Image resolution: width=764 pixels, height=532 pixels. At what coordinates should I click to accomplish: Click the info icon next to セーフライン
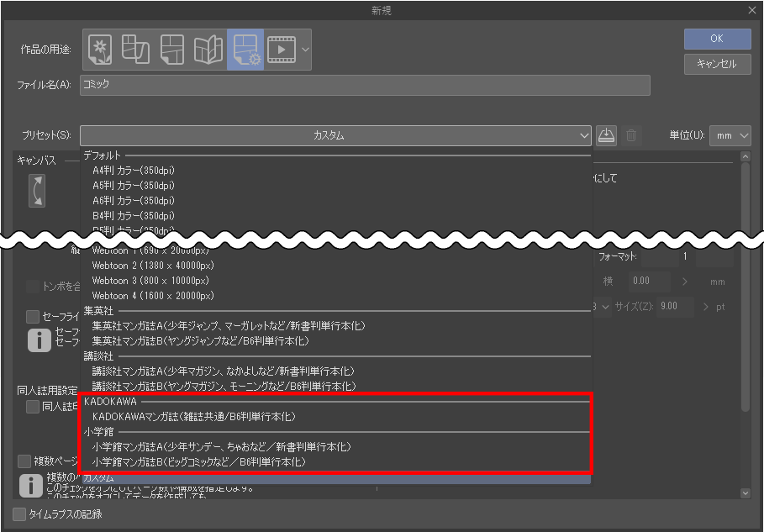coord(39,340)
